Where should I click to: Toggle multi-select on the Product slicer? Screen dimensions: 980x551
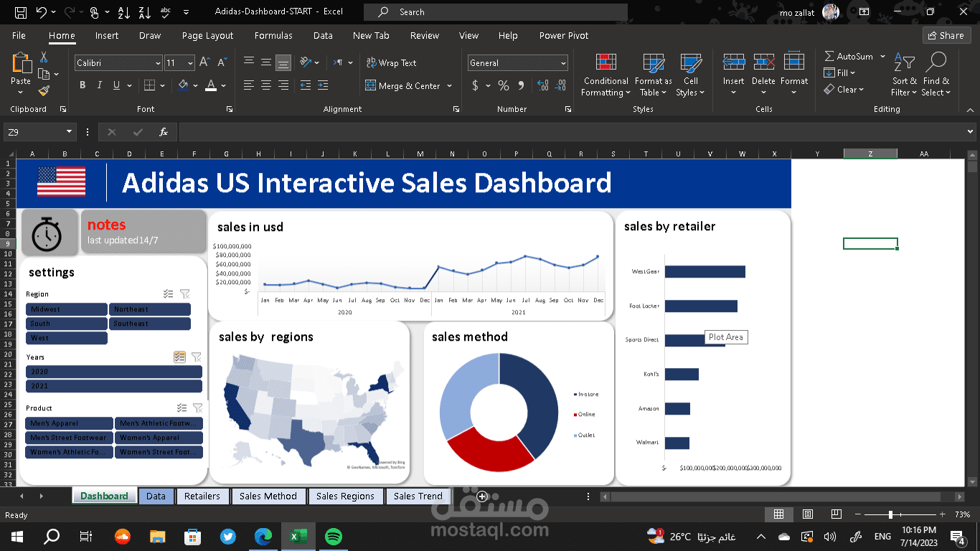click(x=182, y=408)
